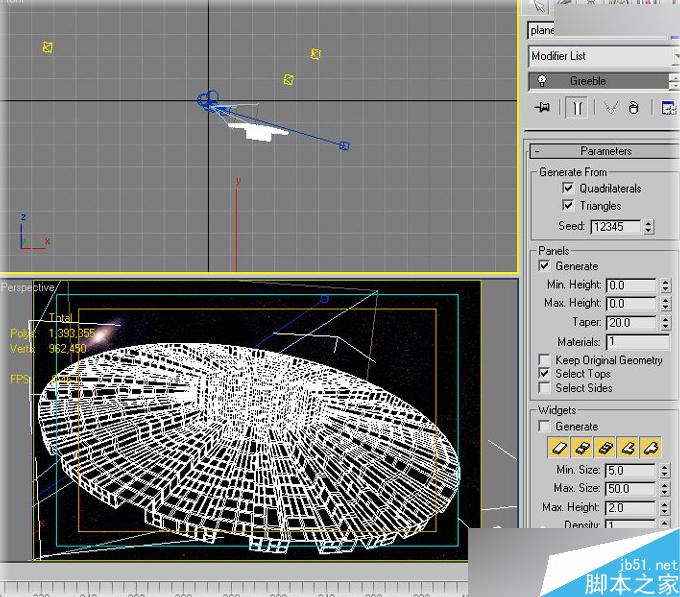680x597 pixels.
Task: Toggle the Greeble modifier lightbulb icon
Action: click(x=541, y=81)
